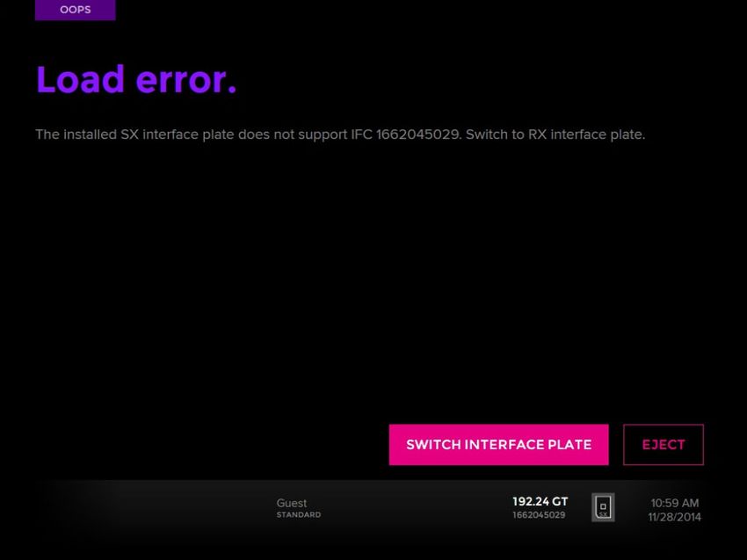The width and height of the screenshot is (747, 560).
Task: Click the 11/28/2014 date
Action: [674, 517]
